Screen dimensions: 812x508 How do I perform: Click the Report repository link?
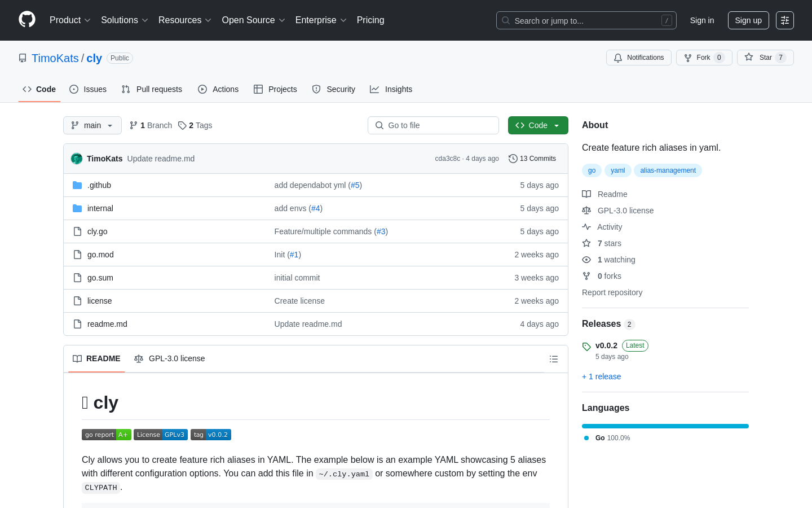(x=612, y=292)
